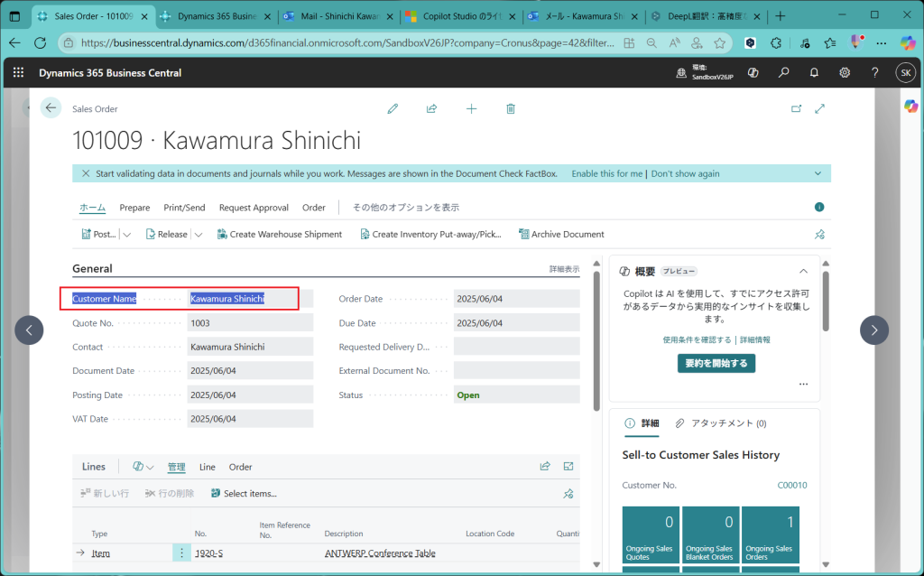Screen dimensions: 924x576
Task: Switch to the アタッチメント (0) tab
Action: pos(721,423)
